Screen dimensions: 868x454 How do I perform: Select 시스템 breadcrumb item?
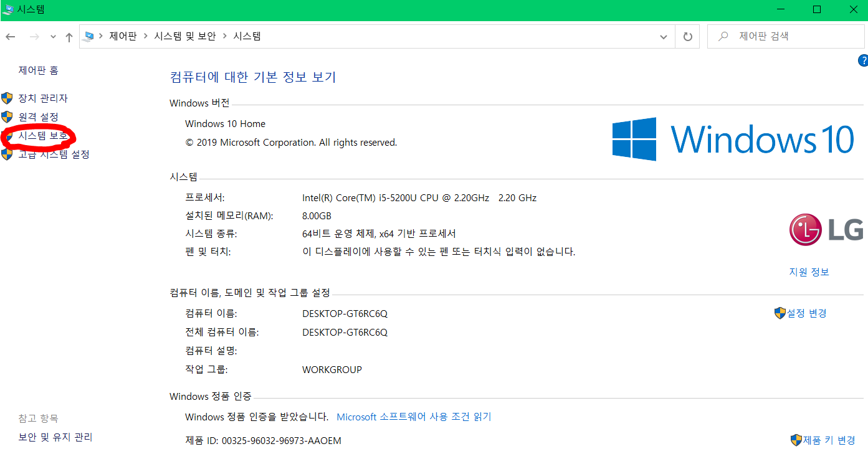coord(247,36)
